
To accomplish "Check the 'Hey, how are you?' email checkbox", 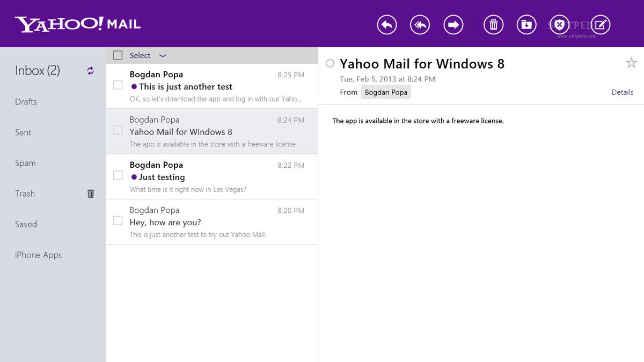I will click(118, 220).
